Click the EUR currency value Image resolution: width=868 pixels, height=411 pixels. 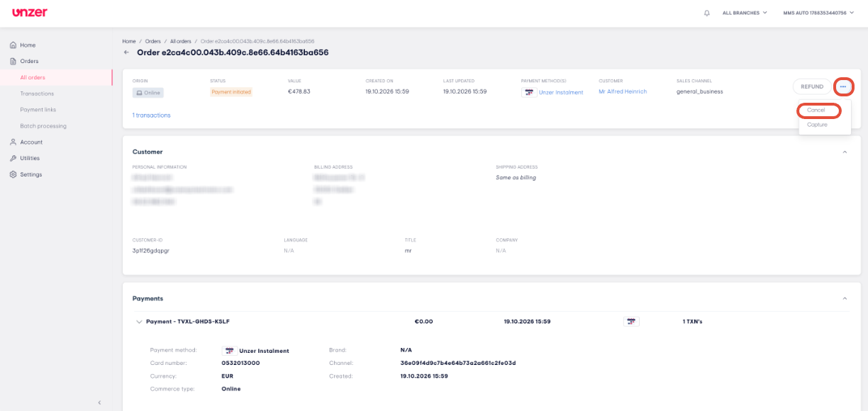(227, 376)
